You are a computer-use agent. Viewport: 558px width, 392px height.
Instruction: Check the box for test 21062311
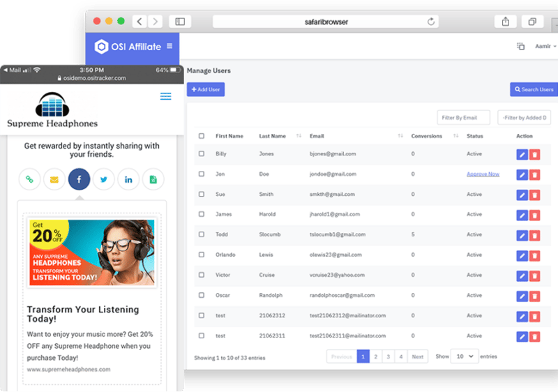click(x=202, y=336)
